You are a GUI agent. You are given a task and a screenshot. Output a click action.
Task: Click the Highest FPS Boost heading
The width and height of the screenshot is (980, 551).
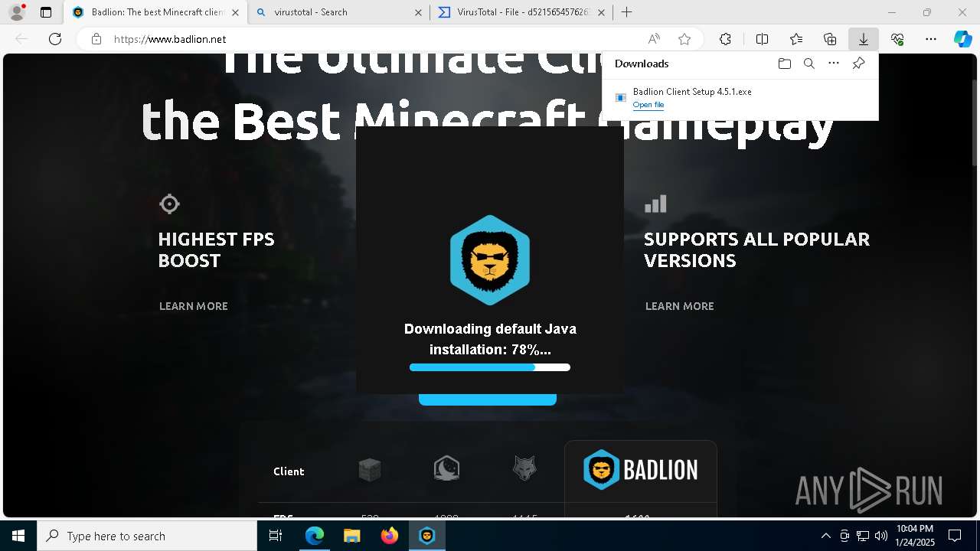tap(216, 249)
